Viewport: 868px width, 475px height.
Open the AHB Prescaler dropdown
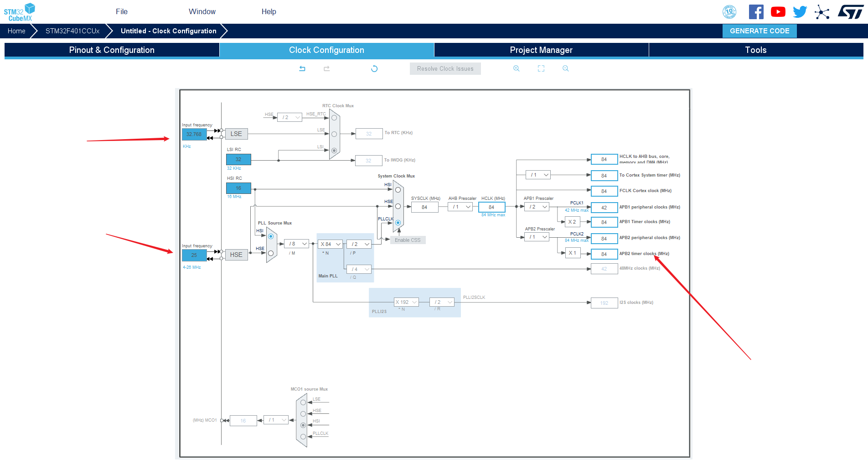[x=460, y=207]
